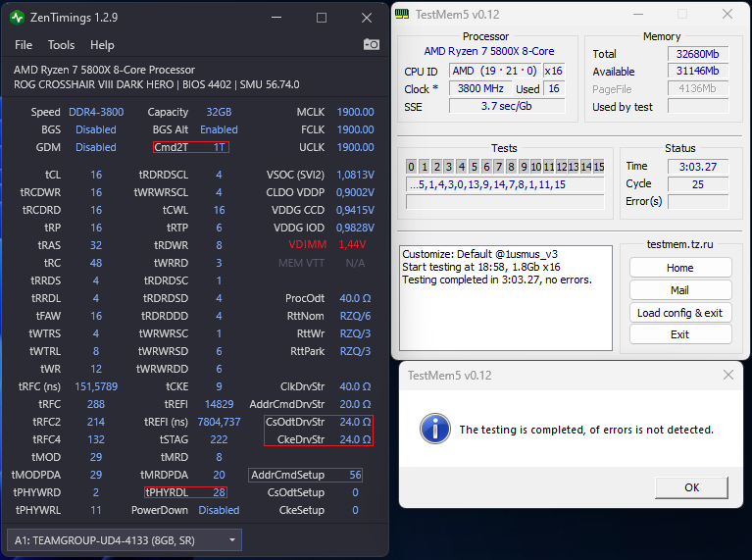Click the AddrCmdSetup value 56
The height and width of the screenshot is (560, 752).
[355, 475]
